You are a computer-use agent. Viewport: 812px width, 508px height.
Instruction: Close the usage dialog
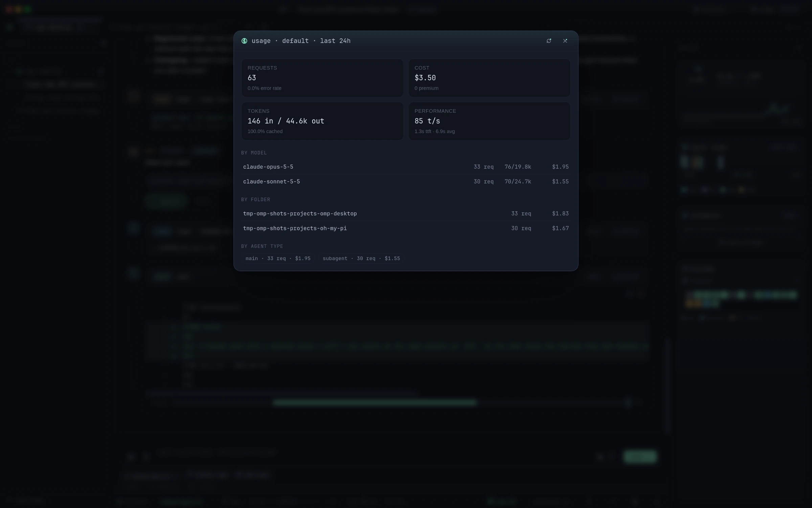coord(565,41)
